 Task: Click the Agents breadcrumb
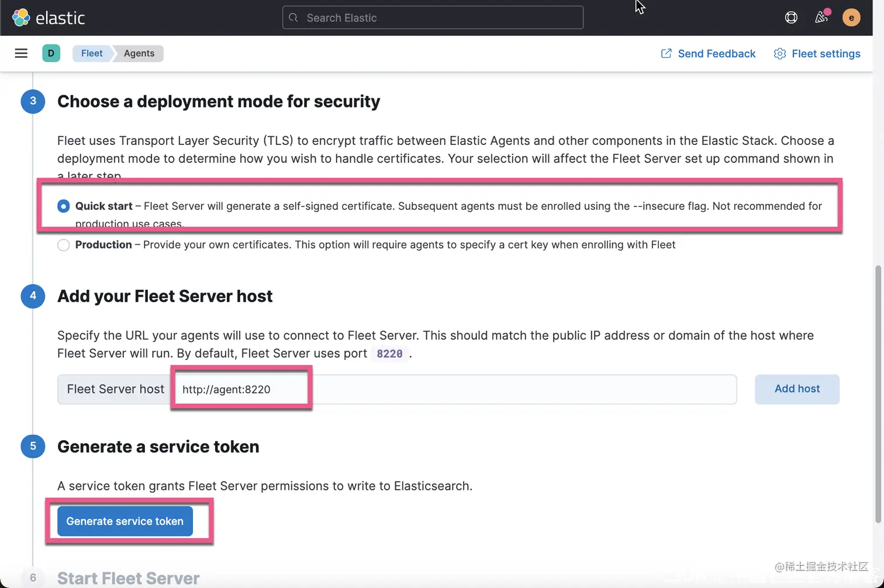tap(139, 53)
